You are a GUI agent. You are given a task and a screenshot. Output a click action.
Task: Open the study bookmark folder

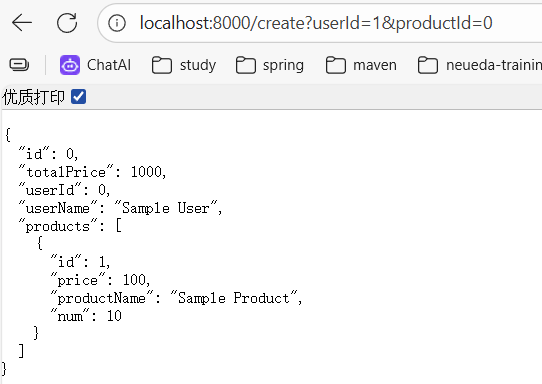click(x=184, y=65)
